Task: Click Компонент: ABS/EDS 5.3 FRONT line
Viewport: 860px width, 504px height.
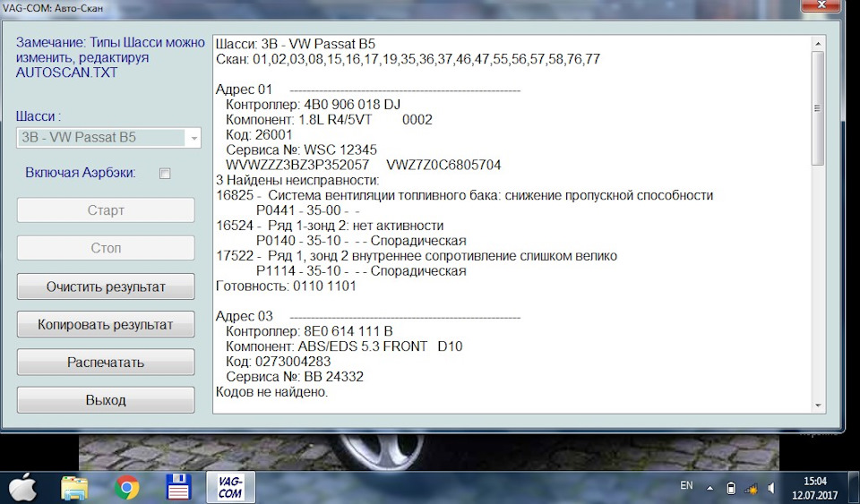Action: pos(344,346)
